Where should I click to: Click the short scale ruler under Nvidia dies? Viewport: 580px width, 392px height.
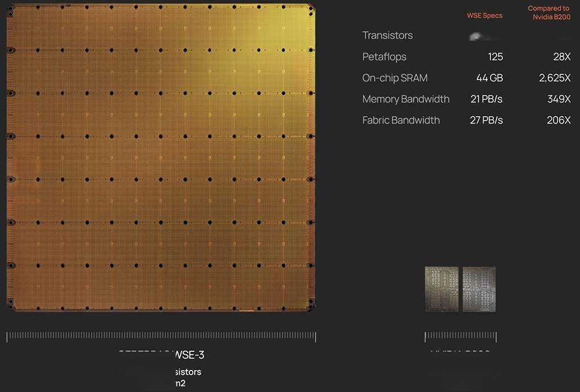(x=461, y=337)
